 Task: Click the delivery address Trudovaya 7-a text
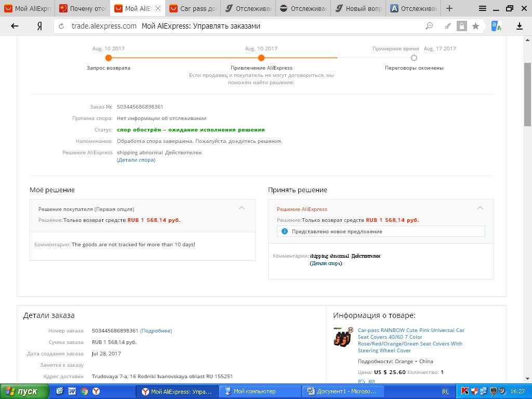pyautogui.click(x=162, y=377)
